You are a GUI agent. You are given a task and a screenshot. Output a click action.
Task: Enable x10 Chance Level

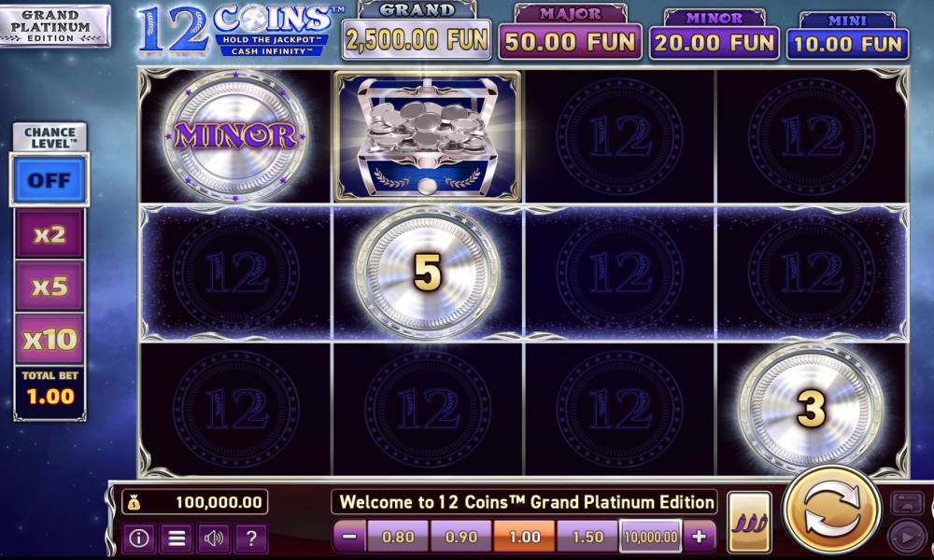[50, 339]
